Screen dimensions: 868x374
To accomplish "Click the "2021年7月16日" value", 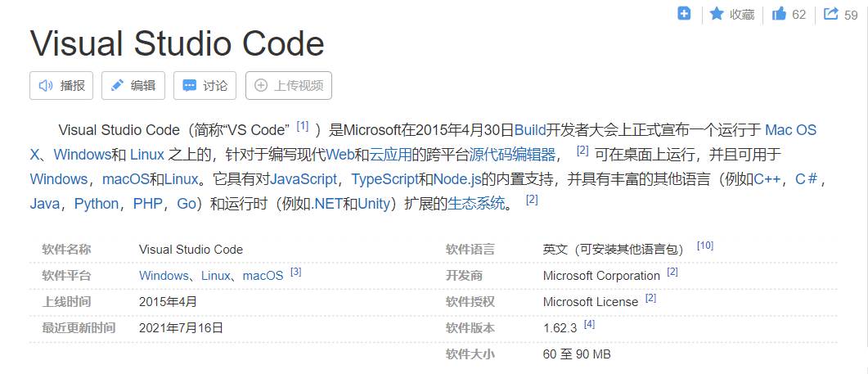I will click(x=181, y=328).
